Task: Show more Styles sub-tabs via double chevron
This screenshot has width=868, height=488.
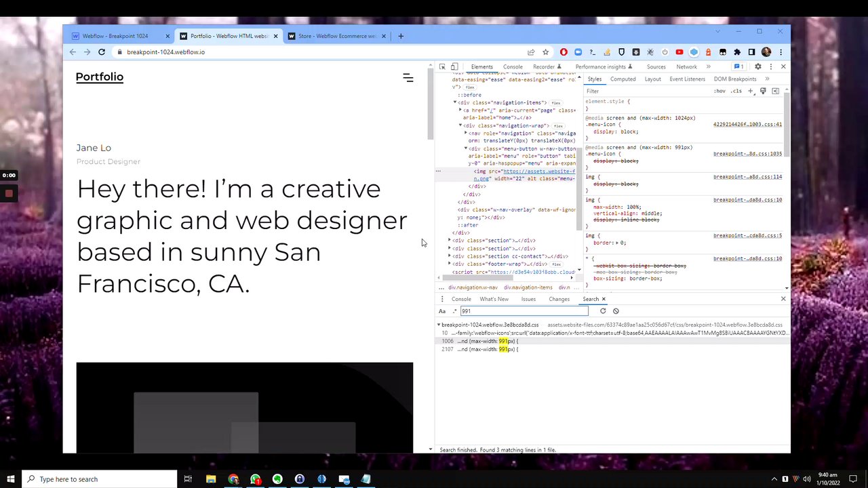Action: 767,79
